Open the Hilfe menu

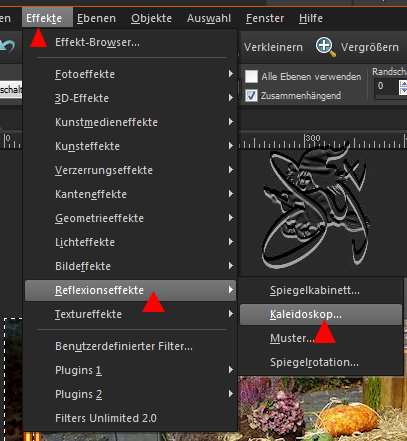tap(311, 18)
